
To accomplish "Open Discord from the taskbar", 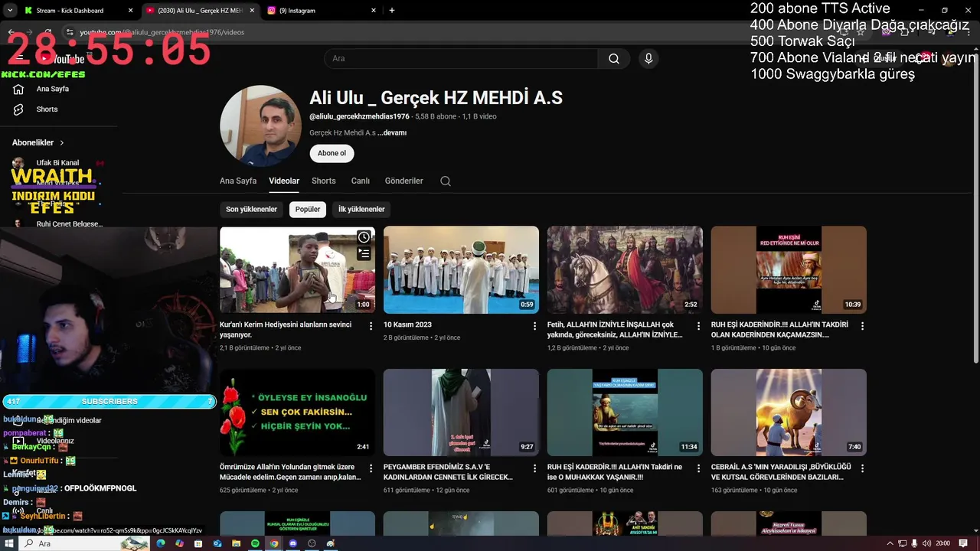I will 293,543.
